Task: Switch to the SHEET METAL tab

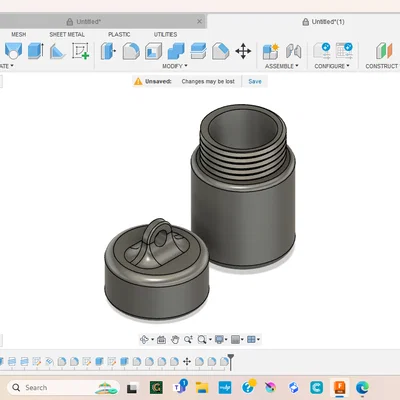Action: coord(67,34)
